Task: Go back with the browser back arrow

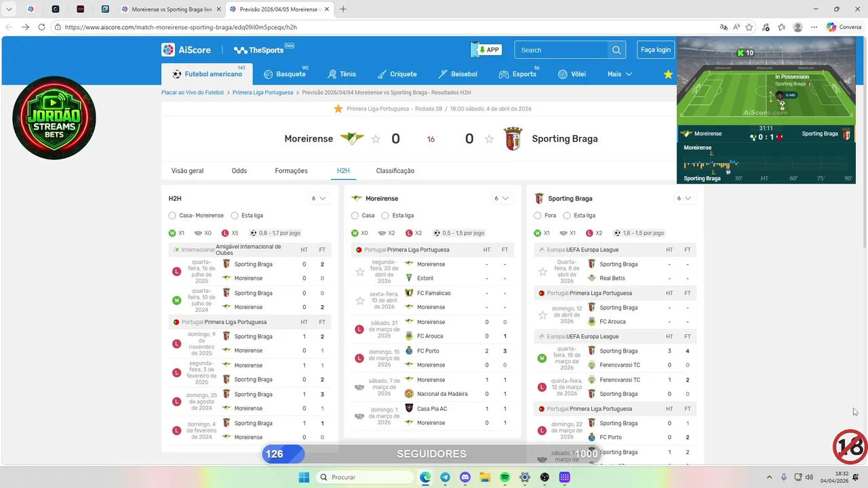Action: pos(9,27)
